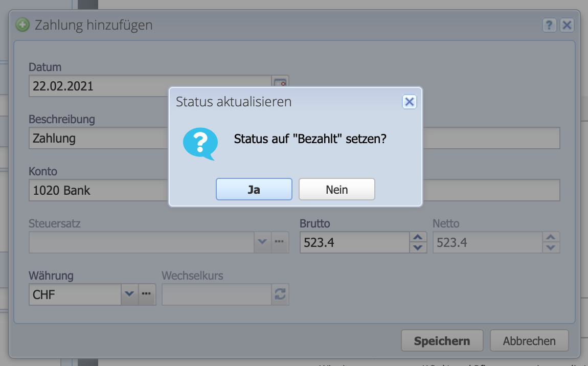
Task: Confirm status change with Ja
Action: (254, 189)
